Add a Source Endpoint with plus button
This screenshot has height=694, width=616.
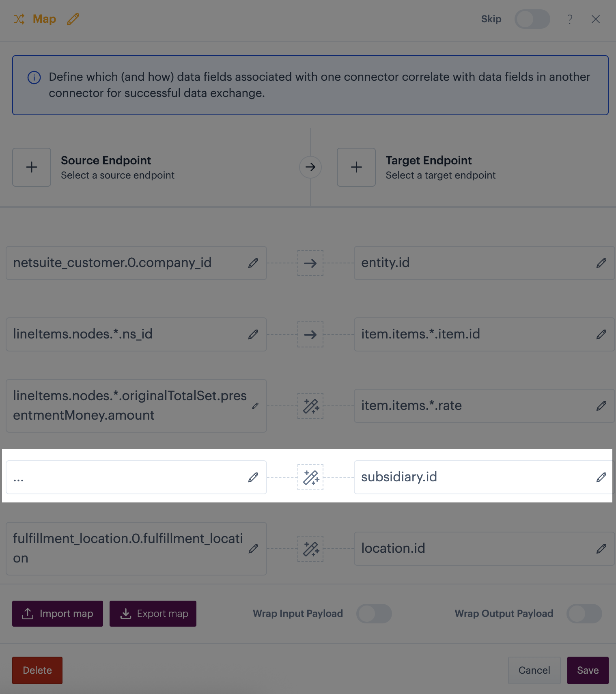[32, 167]
